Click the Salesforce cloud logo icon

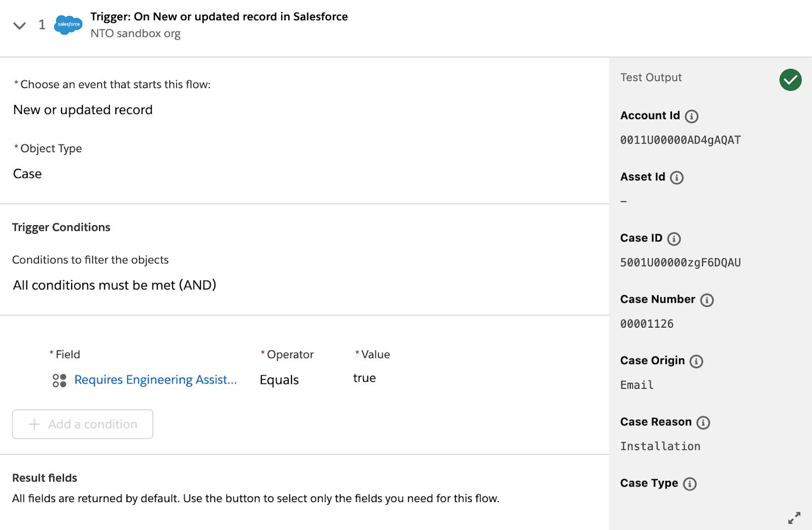click(68, 24)
